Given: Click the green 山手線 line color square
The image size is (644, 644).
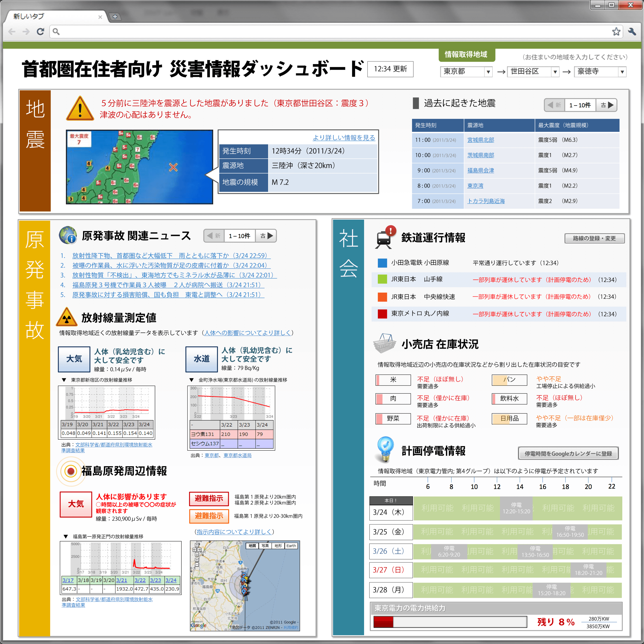Looking at the screenshot, I should 382,279.
